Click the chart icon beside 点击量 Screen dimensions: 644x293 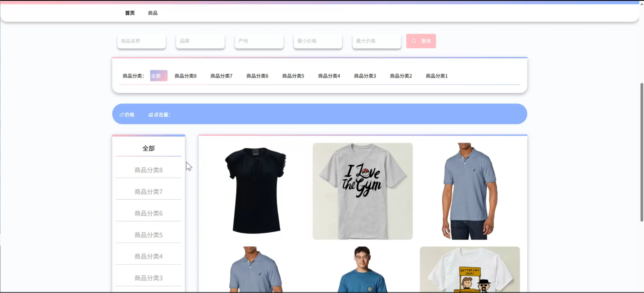point(150,115)
